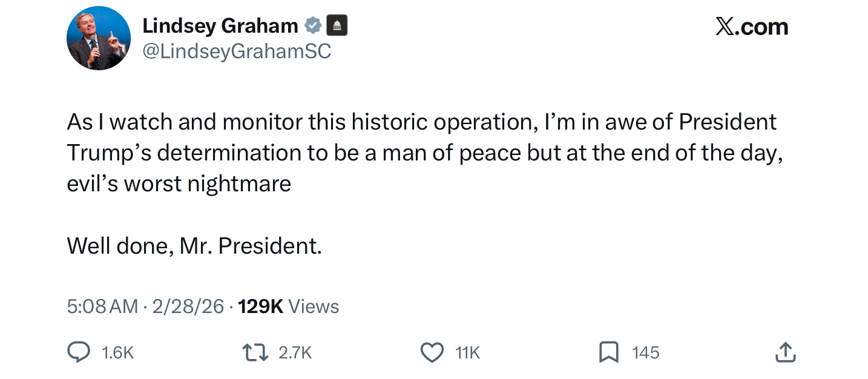Screen dimensions: 868x379
Task: Open the @LindseyGrahamSC handle link
Action: [x=237, y=51]
